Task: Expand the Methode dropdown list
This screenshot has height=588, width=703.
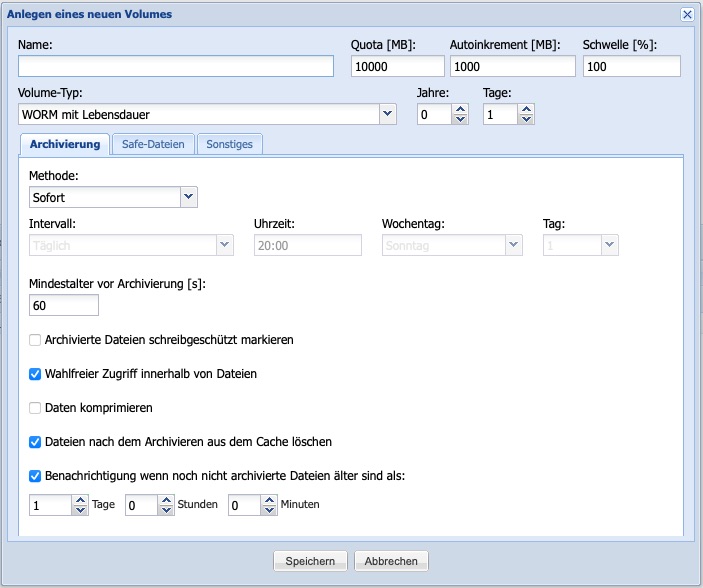Action: click(189, 197)
